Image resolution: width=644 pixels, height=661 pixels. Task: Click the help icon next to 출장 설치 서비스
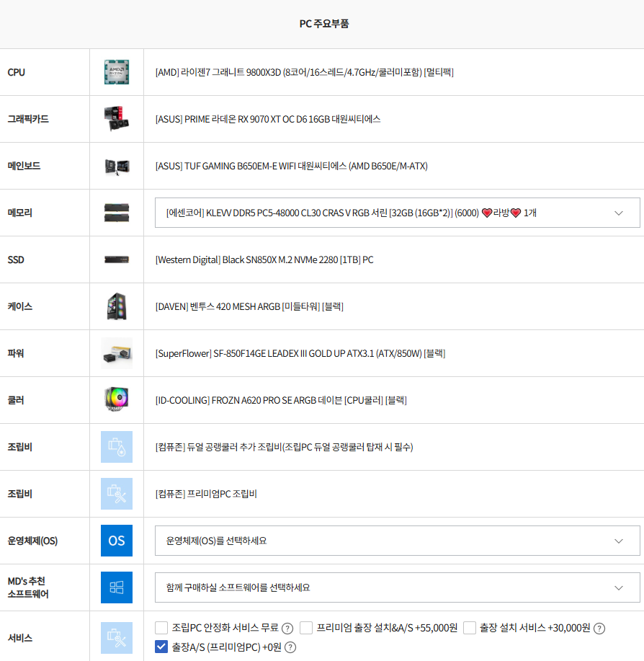[x=599, y=628]
